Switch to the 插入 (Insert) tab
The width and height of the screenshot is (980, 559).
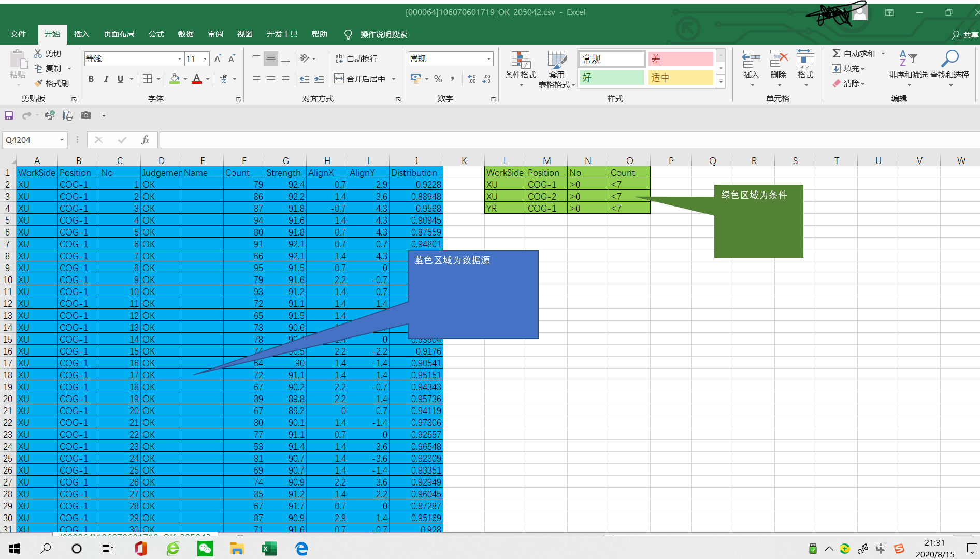click(x=82, y=34)
